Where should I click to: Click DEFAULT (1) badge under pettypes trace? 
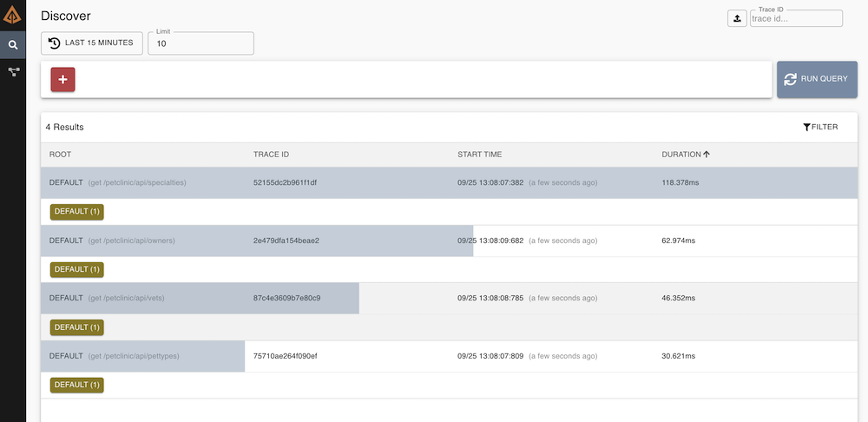pyautogui.click(x=77, y=385)
